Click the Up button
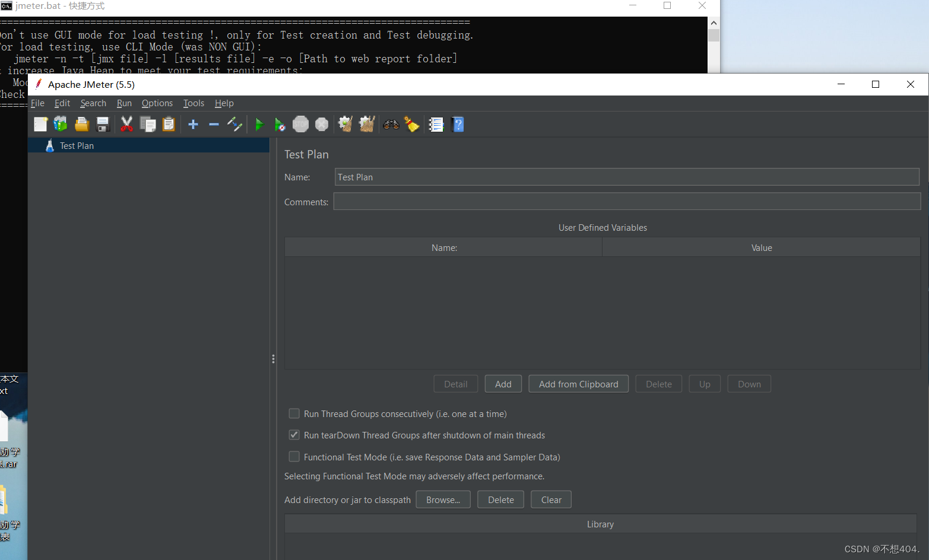Viewport: 929px width, 560px height. point(705,384)
